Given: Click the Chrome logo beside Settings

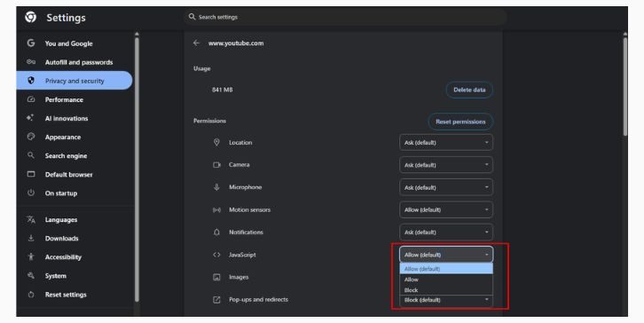Looking at the screenshot, I should click(x=30, y=17).
